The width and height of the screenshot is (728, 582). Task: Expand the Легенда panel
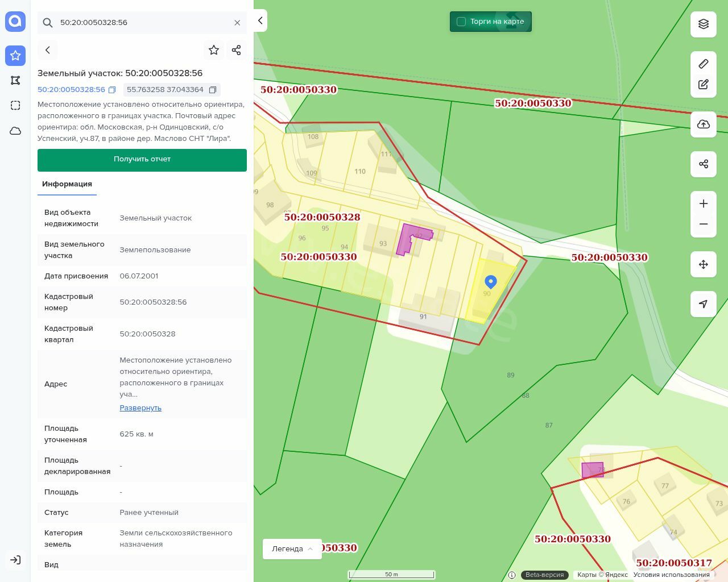click(292, 548)
